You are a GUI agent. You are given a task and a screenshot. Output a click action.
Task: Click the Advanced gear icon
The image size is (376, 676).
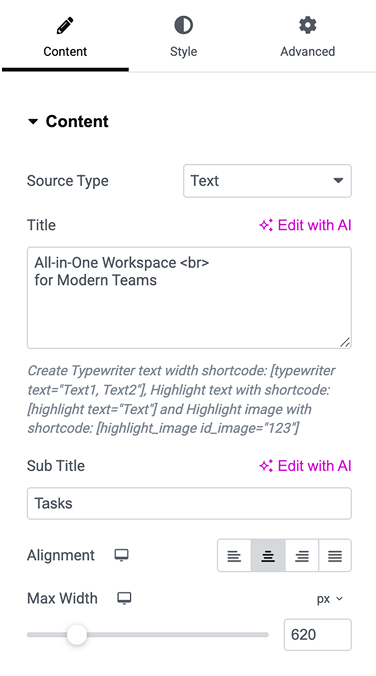coord(307,25)
